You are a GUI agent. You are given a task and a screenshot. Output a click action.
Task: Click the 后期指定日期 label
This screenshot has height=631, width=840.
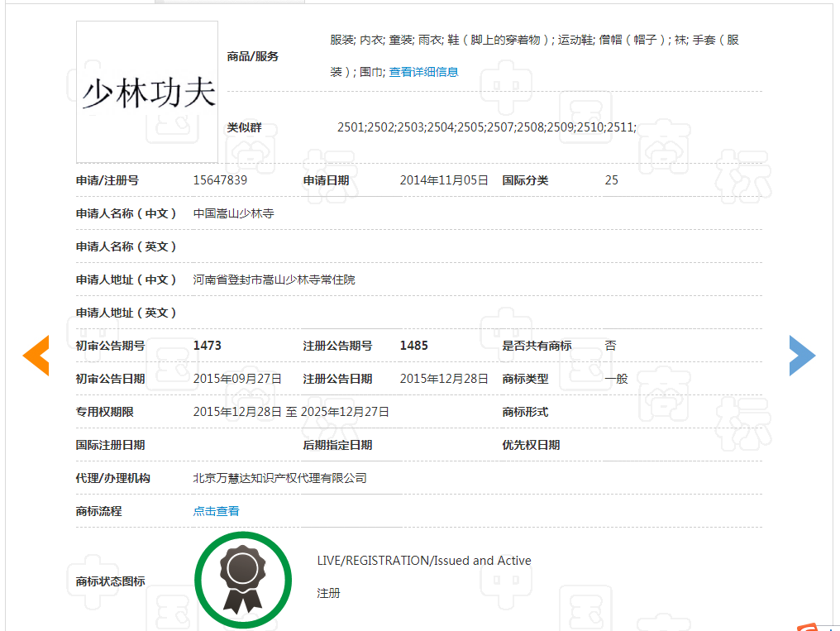pyautogui.click(x=337, y=445)
